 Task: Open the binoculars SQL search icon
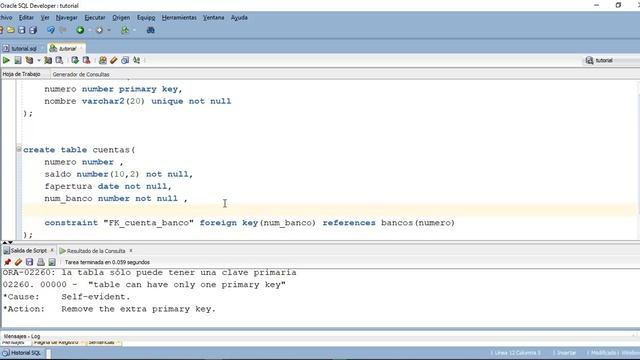(x=151, y=30)
